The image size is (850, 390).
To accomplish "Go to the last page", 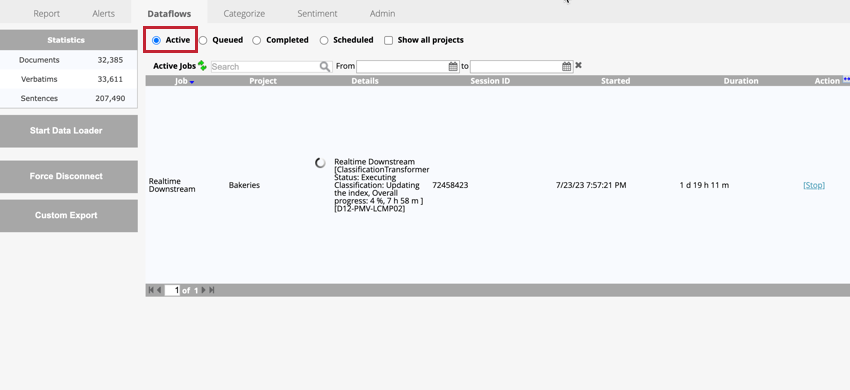I will coord(212,290).
